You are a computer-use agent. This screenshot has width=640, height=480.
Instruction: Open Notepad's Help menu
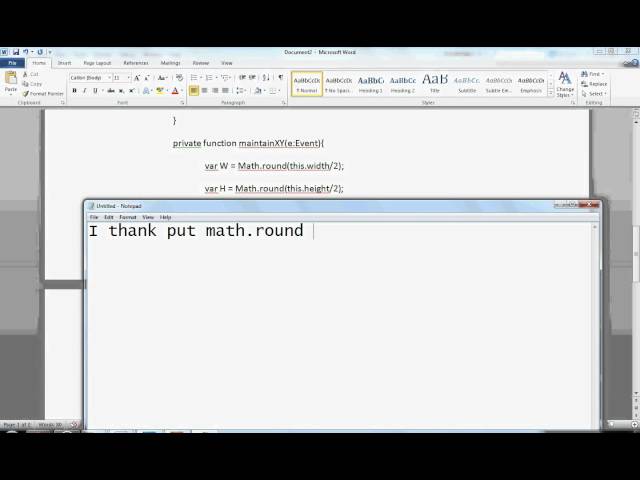(x=165, y=217)
